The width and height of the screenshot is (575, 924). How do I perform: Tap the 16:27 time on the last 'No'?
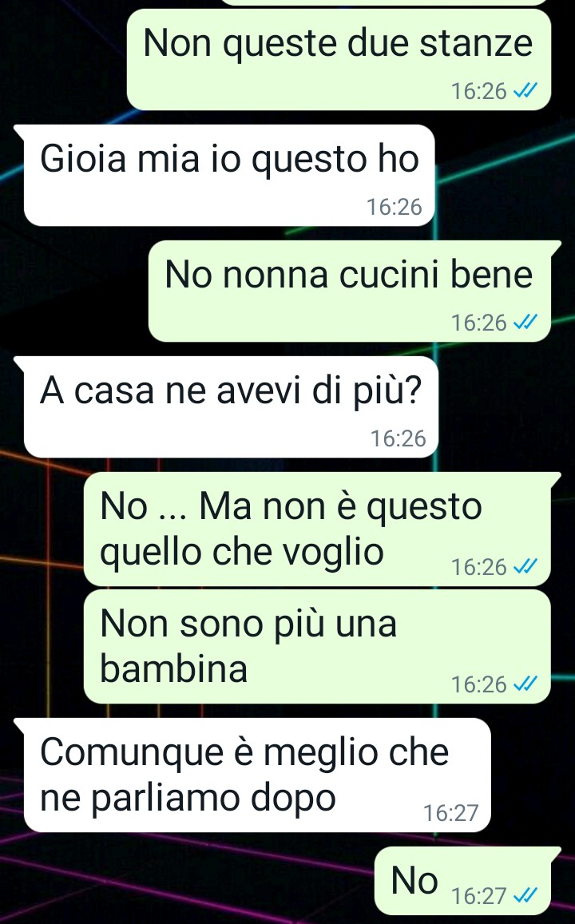(478, 896)
